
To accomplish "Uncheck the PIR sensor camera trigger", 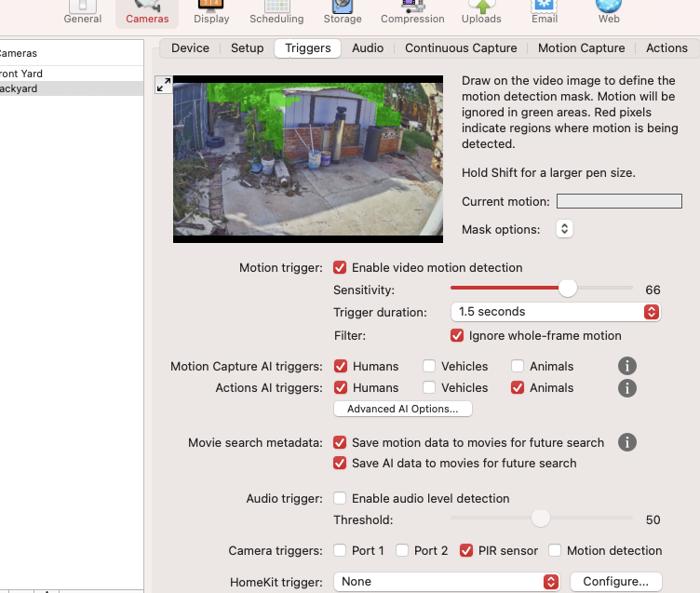I will (466, 550).
